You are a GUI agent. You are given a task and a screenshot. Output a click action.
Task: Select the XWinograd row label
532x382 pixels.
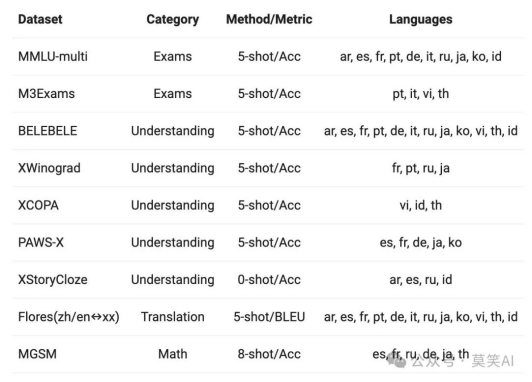pyautogui.click(x=49, y=168)
